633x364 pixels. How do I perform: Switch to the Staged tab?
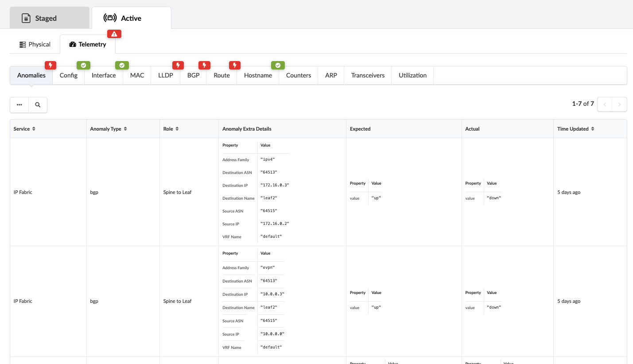coord(46,18)
